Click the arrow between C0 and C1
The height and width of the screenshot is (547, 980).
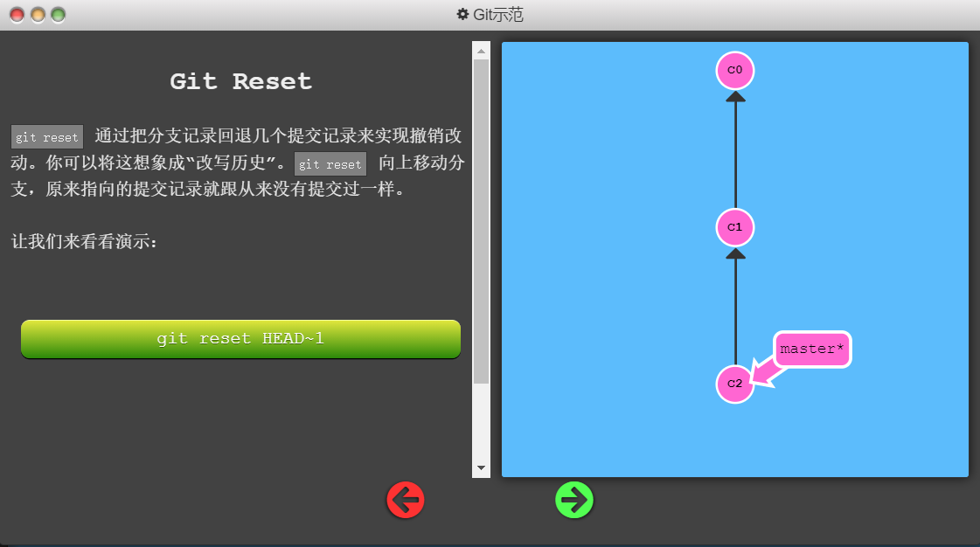(x=735, y=149)
